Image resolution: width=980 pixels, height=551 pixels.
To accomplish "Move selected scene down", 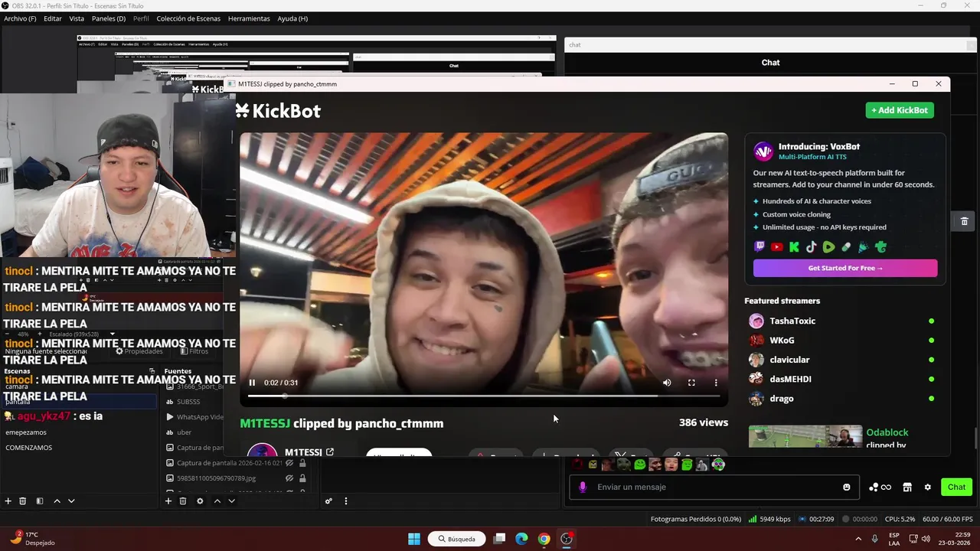I will coord(71,501).
